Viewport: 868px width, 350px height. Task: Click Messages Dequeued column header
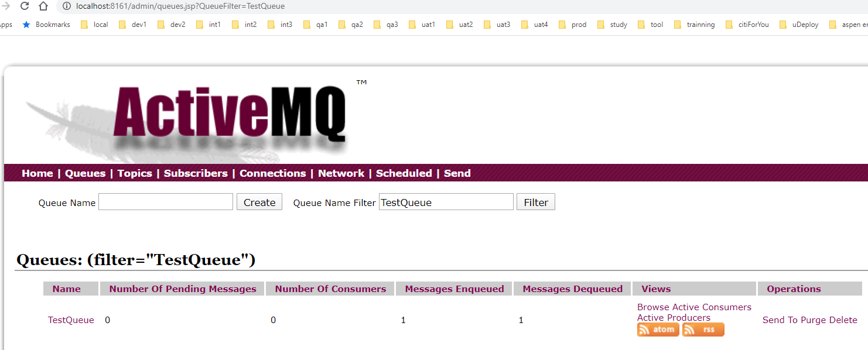573,289
